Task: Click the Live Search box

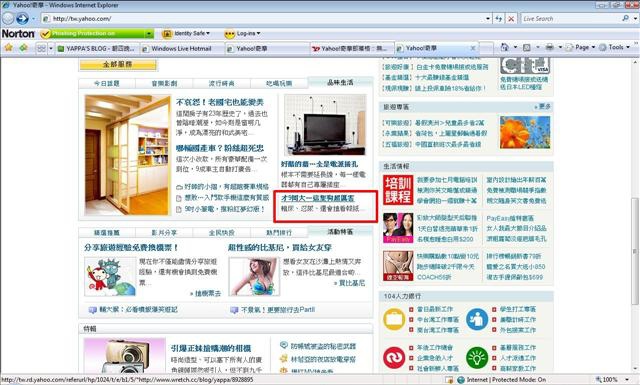Action: pyautogui.click(x=571, y=19)
